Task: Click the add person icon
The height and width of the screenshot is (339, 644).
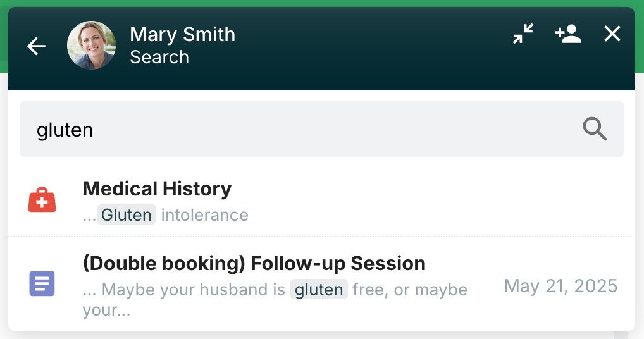Action: (x=568, y=34)
